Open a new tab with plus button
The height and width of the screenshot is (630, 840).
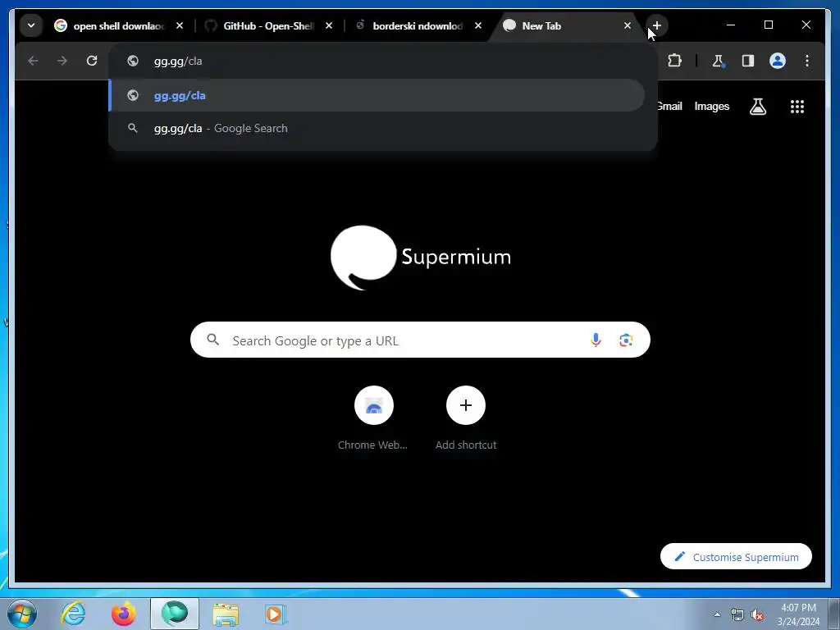[x=657, y=25]
